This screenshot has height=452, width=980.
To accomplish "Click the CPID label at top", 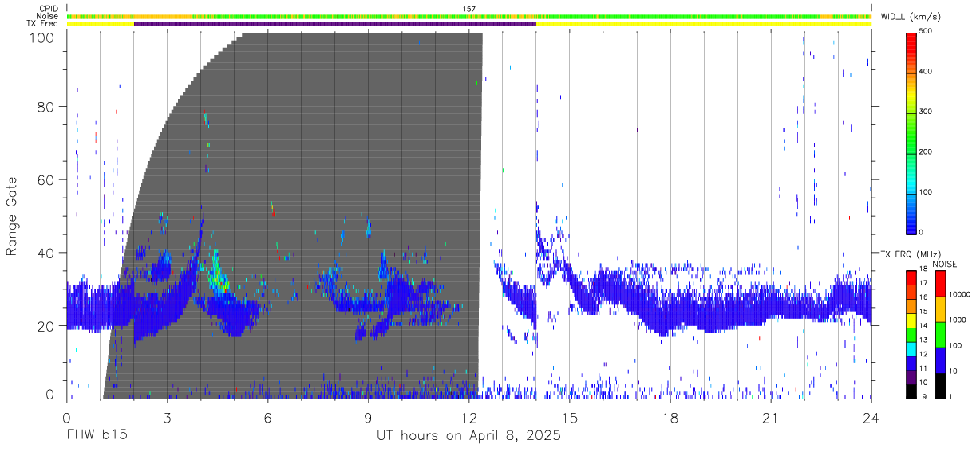I will pyautogui.click(x=48, y=9).
